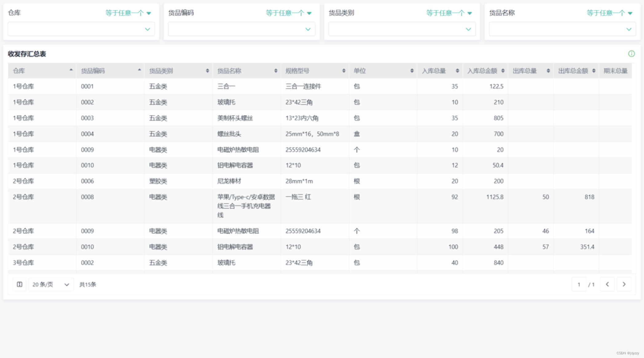Viewport: 644px width, 358px height.
Task: Click the 入库总金额 column header label
Action: (x=482, y=71)
